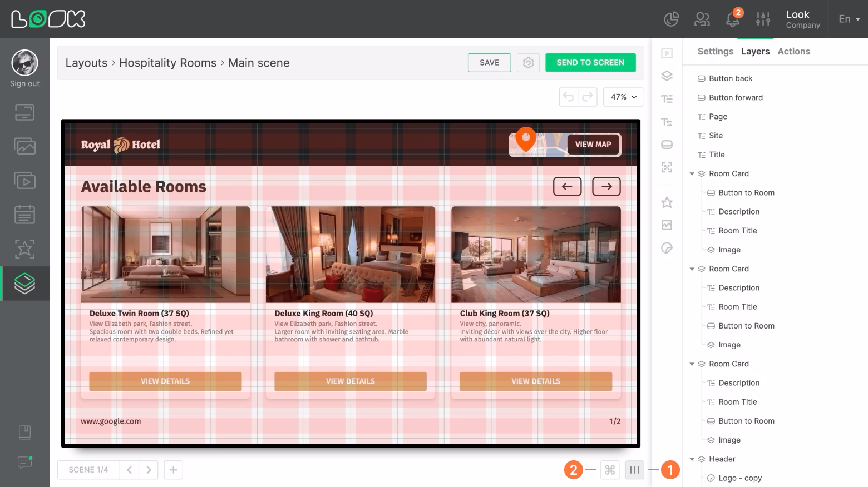The width and height of the screenshot is (868, 487).
Task: Go to next scene
Action: click(149, 470)
